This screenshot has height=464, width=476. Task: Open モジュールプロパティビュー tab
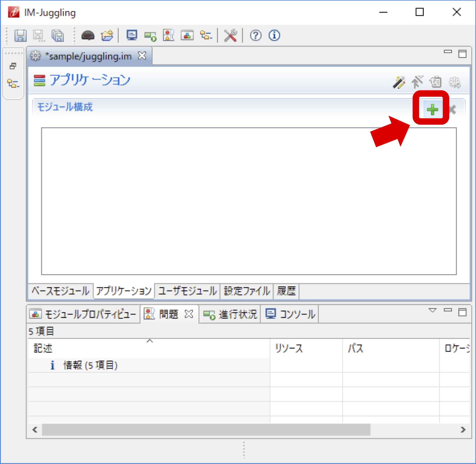click(x=84, y=314)
